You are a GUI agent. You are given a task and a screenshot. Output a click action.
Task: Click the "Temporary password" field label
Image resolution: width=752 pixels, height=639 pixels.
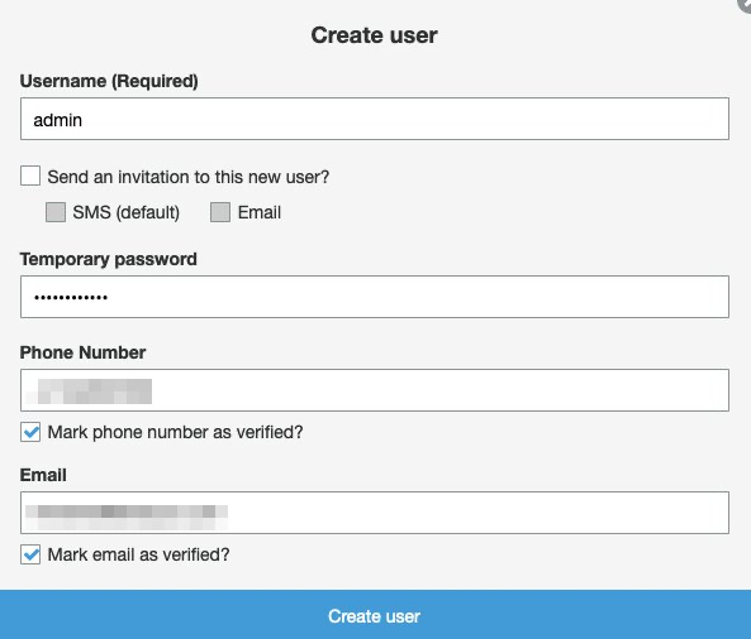click(108, 259)
